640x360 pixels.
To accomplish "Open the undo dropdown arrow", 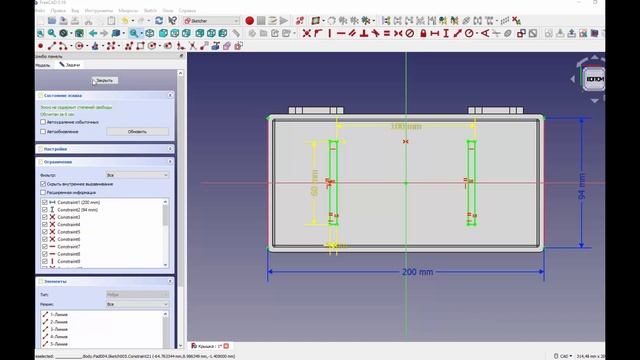I will [133, 21].
